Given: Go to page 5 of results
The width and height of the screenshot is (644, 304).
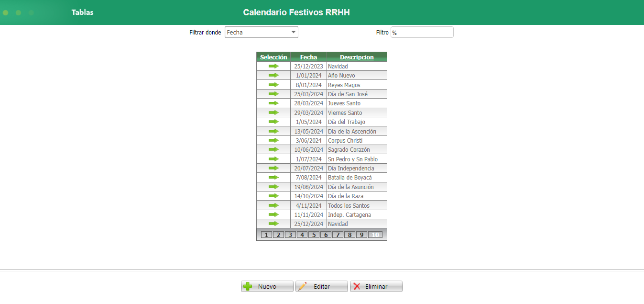Looking at the screenshot, I should point(314,235).
